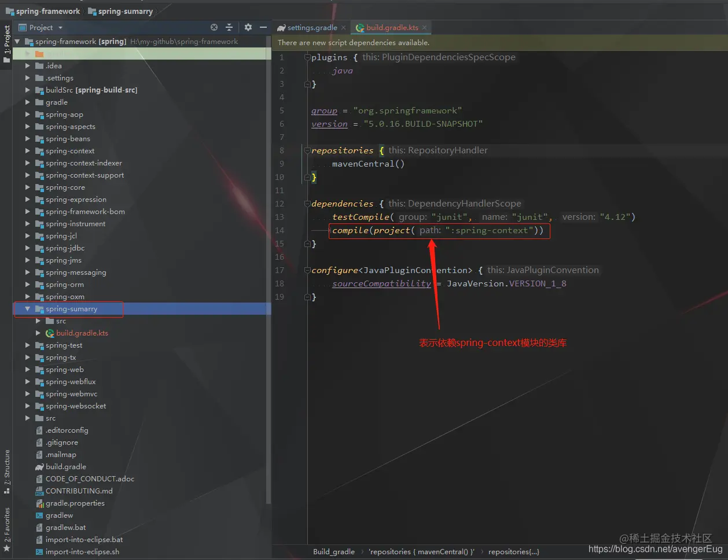
Task: Select the gradle.properties file icon
Action: point(39,503)
